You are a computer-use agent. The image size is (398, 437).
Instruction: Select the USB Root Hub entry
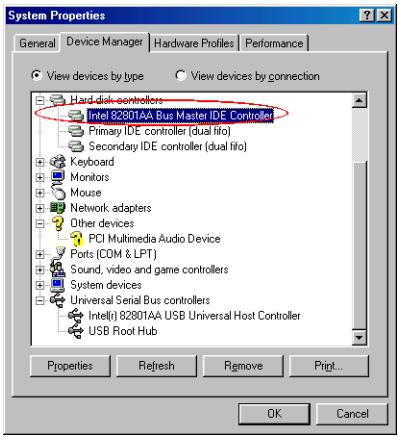(x=123, y=331)
